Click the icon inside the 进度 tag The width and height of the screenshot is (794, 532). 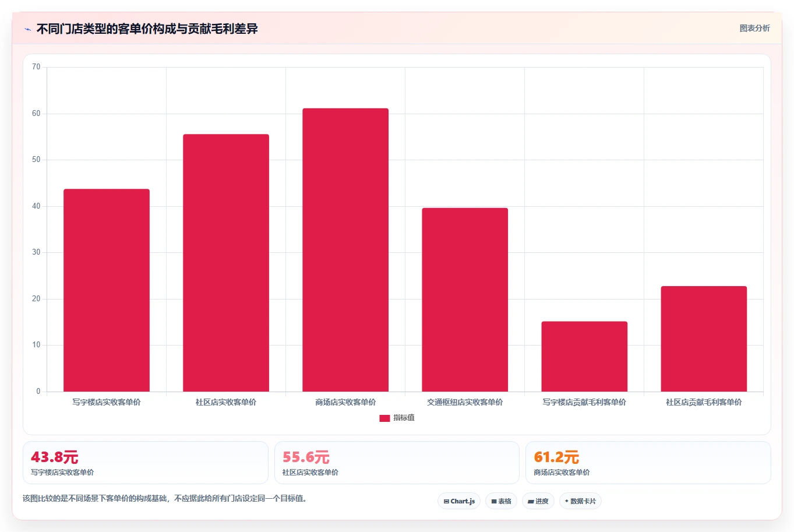[x=531, y=501]
